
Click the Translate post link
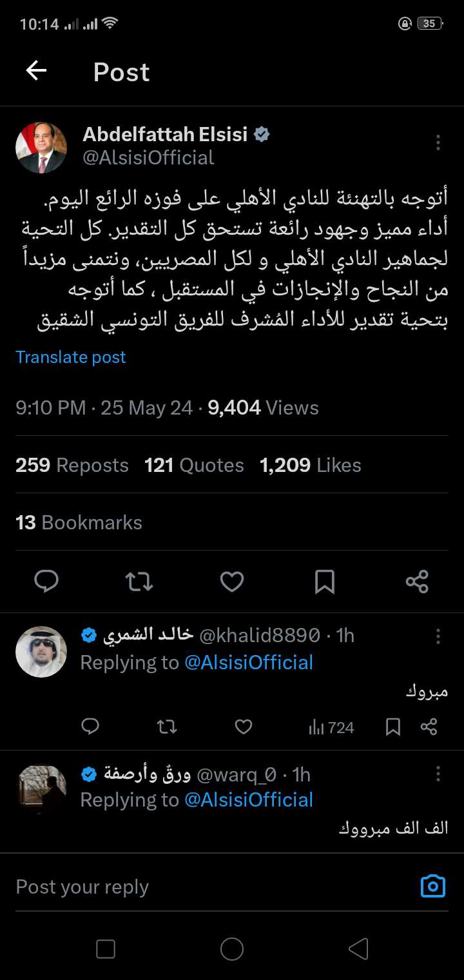pyautogui.click(x=71, y=357)
